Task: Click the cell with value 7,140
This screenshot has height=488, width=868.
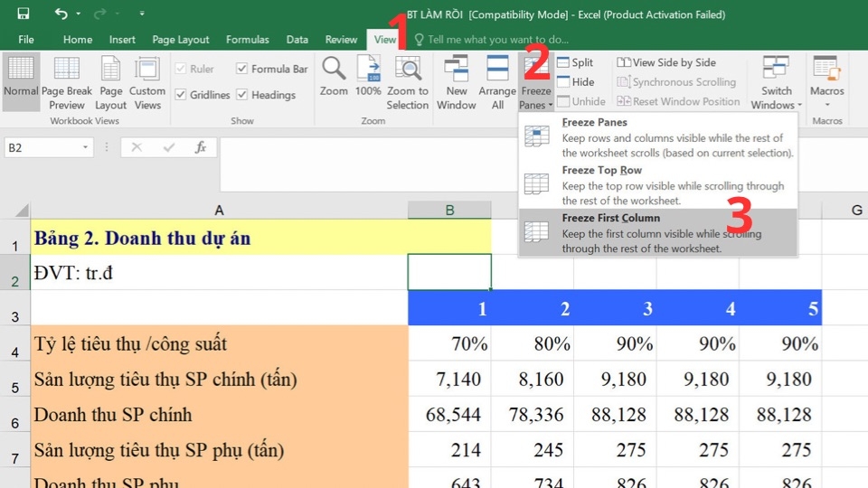Action: point(449,379)
